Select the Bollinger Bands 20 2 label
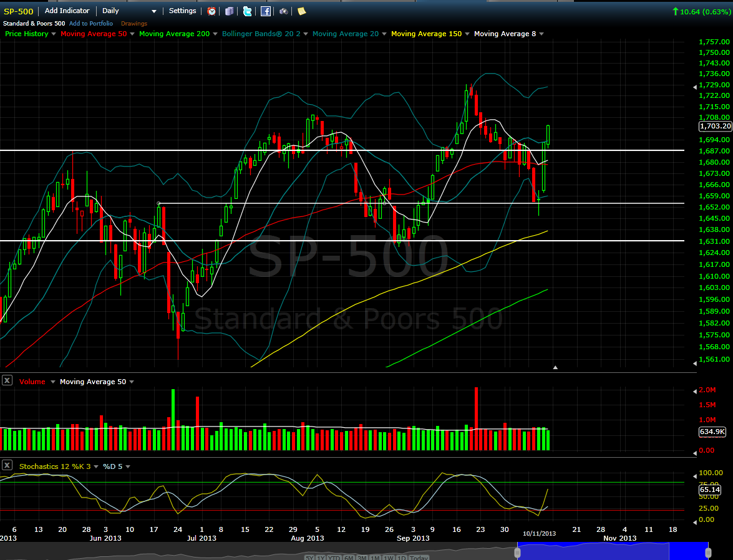The width and height of the screenshot is (733, 560). coord(261,34)
